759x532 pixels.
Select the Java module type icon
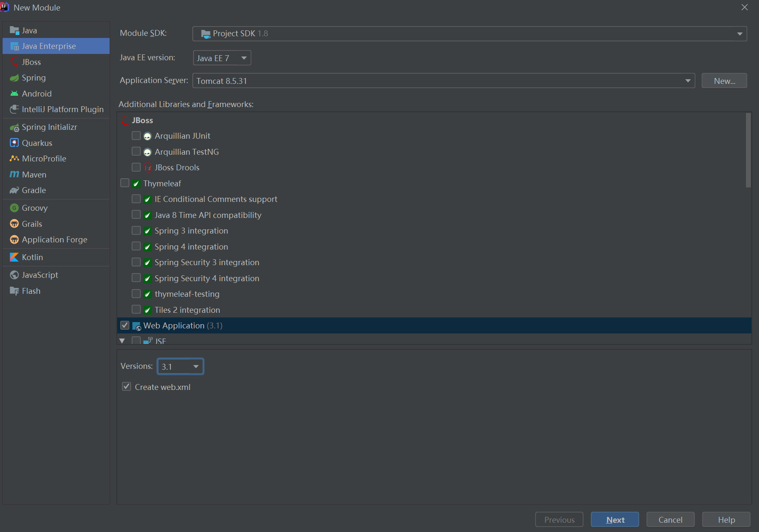pos(14,30)
